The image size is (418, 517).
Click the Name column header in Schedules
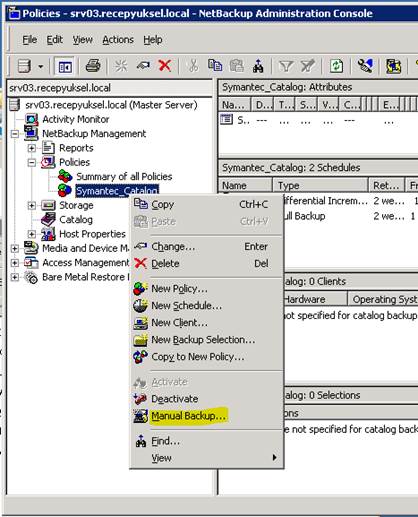point(245,186)
